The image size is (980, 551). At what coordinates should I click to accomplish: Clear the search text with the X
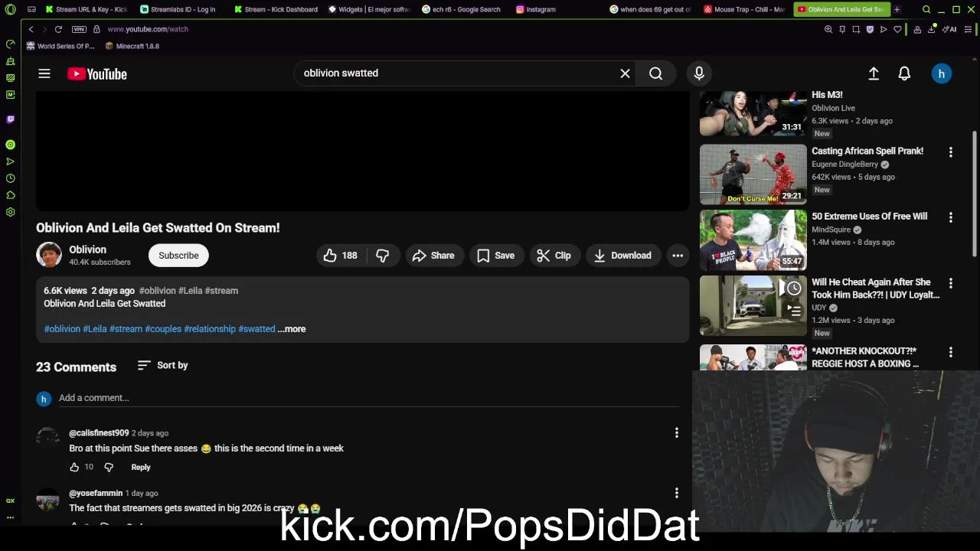click(625, 73)
